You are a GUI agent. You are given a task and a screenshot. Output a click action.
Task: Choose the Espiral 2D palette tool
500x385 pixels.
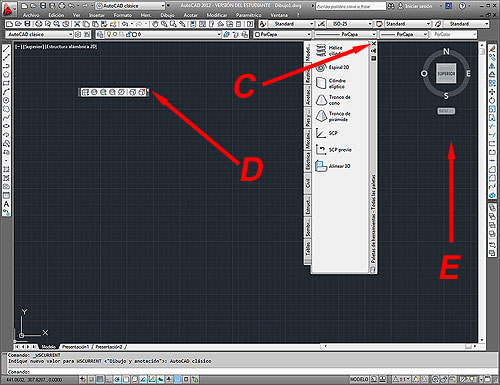(x=333, y=67)
